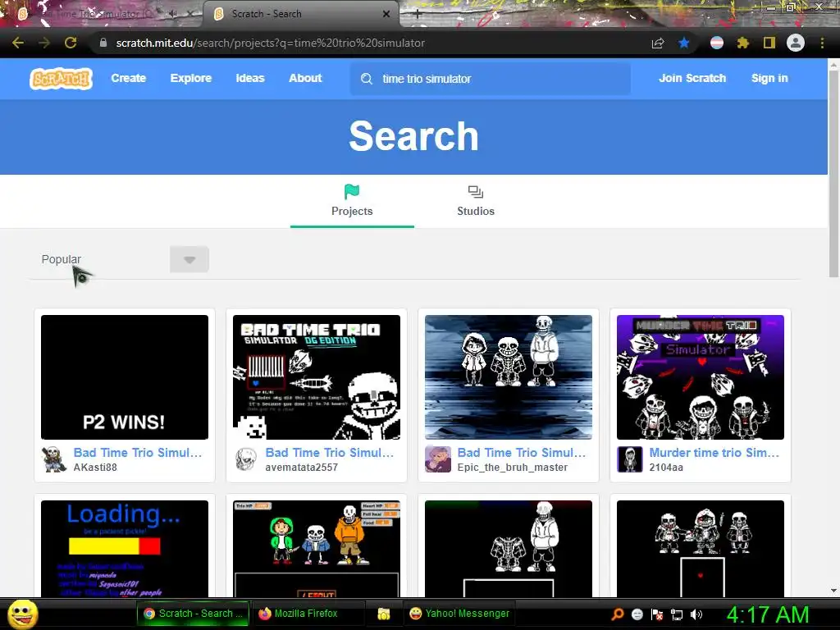Viewport: 840px width, 630px height.
Task: Click the magnifier icon in Scratch search
Action: [367, 79]
